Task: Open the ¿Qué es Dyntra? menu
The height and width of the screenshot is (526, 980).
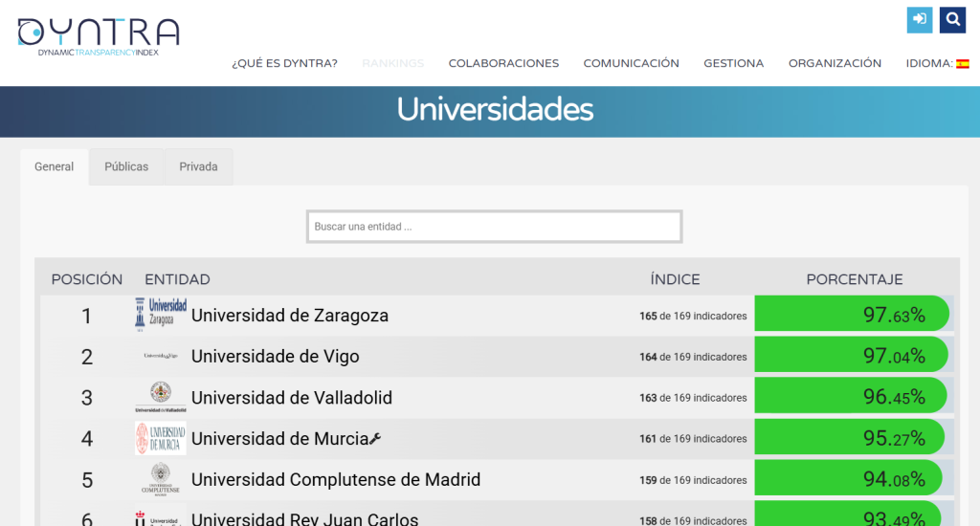Action: pyautogui.click(x=284, y=63)
